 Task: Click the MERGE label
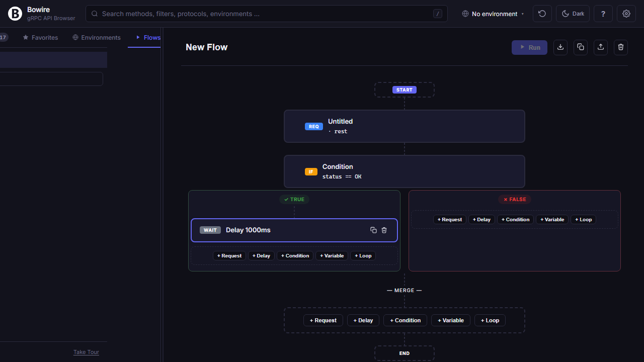pos(405,291)
